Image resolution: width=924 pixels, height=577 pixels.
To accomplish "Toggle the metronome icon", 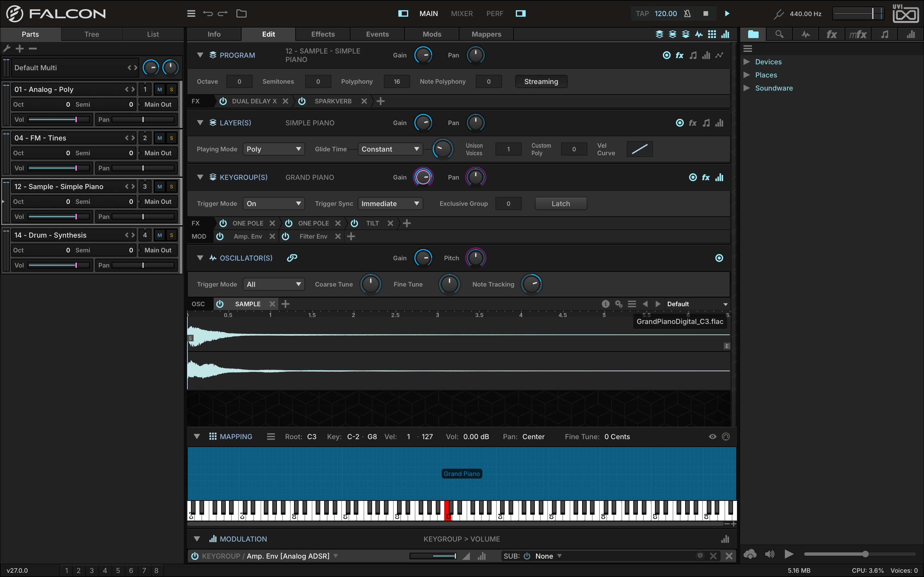I will click(x=687, y=14).
